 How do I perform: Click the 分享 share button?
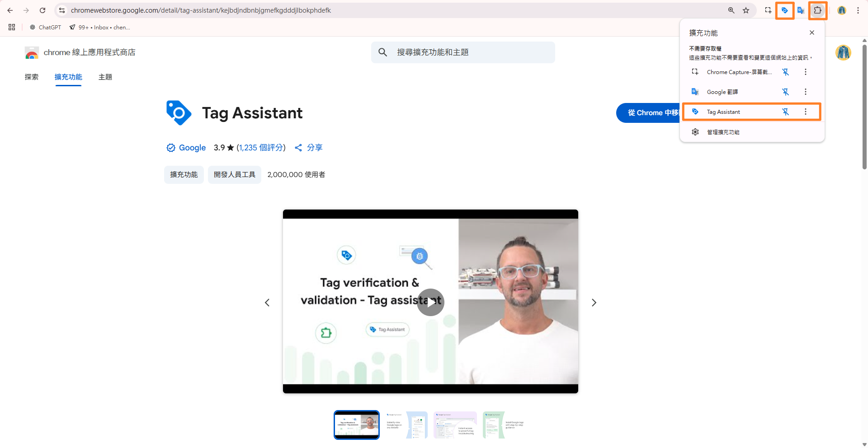tap(308, 148)
